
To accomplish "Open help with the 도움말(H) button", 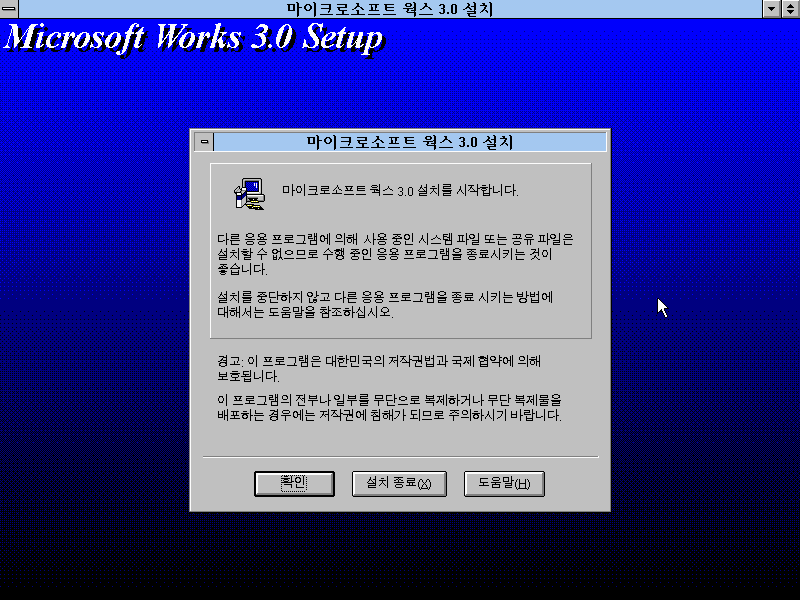I will pos(504,484).
